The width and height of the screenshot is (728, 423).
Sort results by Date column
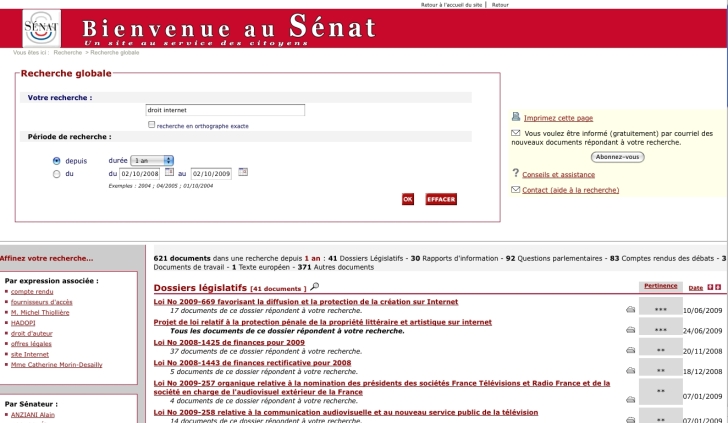[x=696, y=288]
